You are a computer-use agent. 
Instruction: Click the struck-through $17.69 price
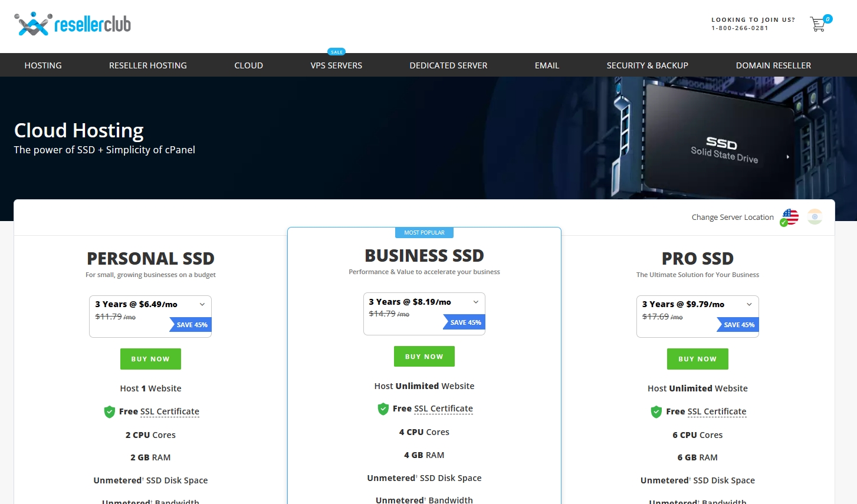coord(655,317)
